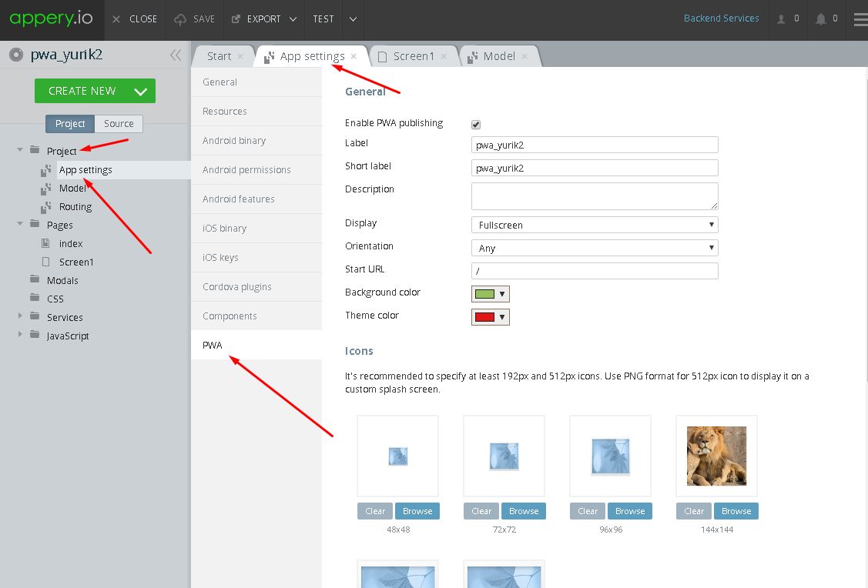Open the Components section

256,316
